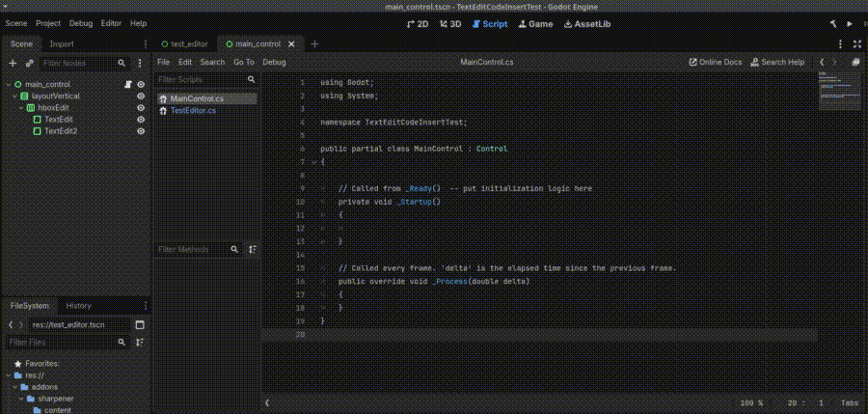Click the Build Project hammer icon

pos(831,23)
